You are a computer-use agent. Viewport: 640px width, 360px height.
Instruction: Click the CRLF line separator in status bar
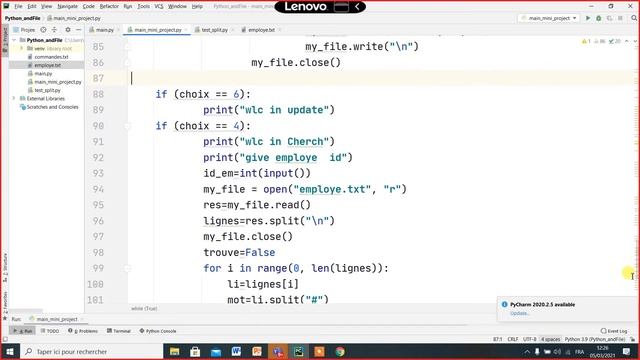click(513, 339)
